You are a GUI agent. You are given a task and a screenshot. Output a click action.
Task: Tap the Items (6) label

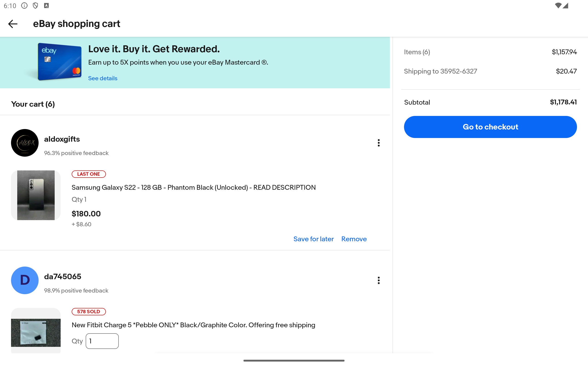[x=417, y=52]
